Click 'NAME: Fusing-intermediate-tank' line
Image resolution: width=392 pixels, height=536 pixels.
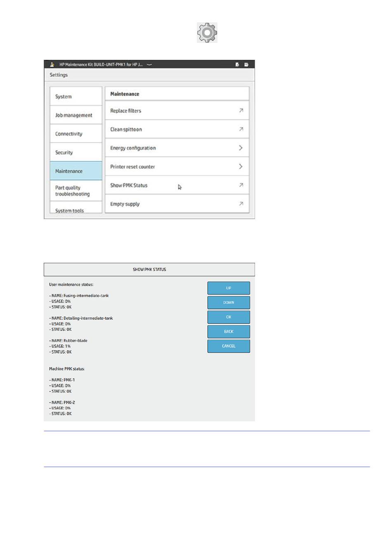[79, 295]
